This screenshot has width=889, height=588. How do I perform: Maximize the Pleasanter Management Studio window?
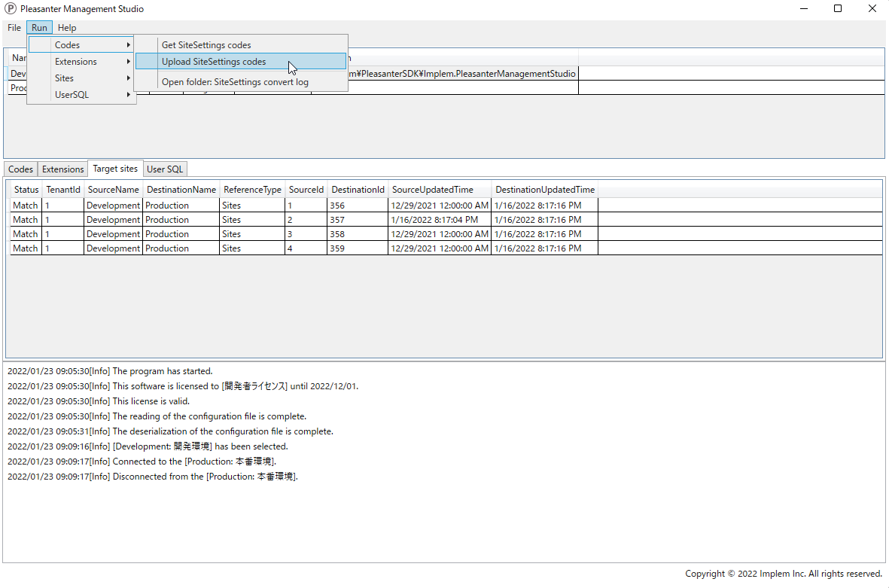[x=838, y=8]
